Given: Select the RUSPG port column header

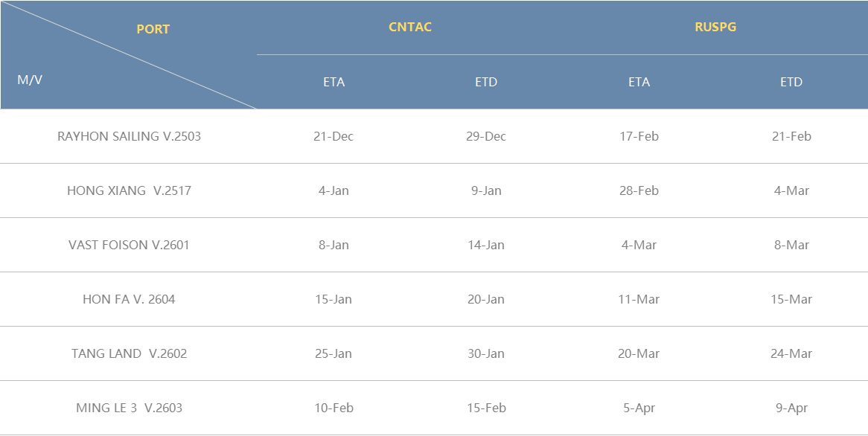Looking at the screenshot, I should tap(715, 27).
